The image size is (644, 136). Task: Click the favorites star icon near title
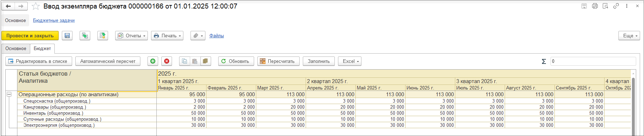point(36,6)
